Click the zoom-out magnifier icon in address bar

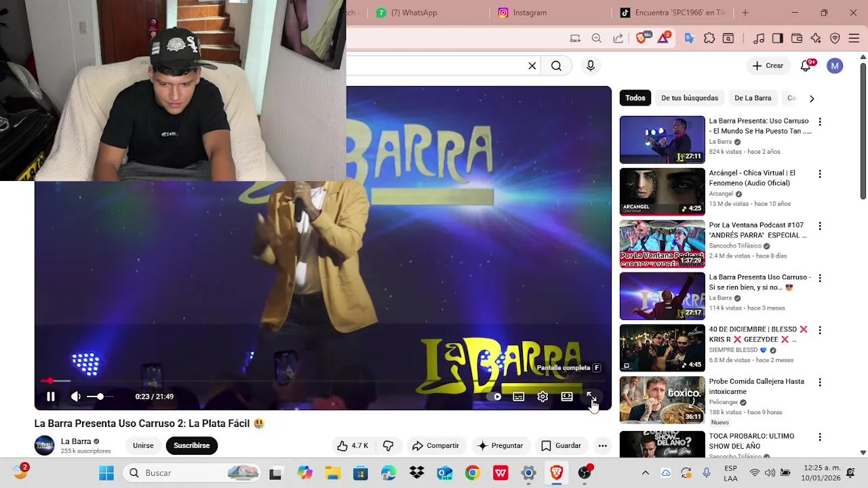[597, 39]
